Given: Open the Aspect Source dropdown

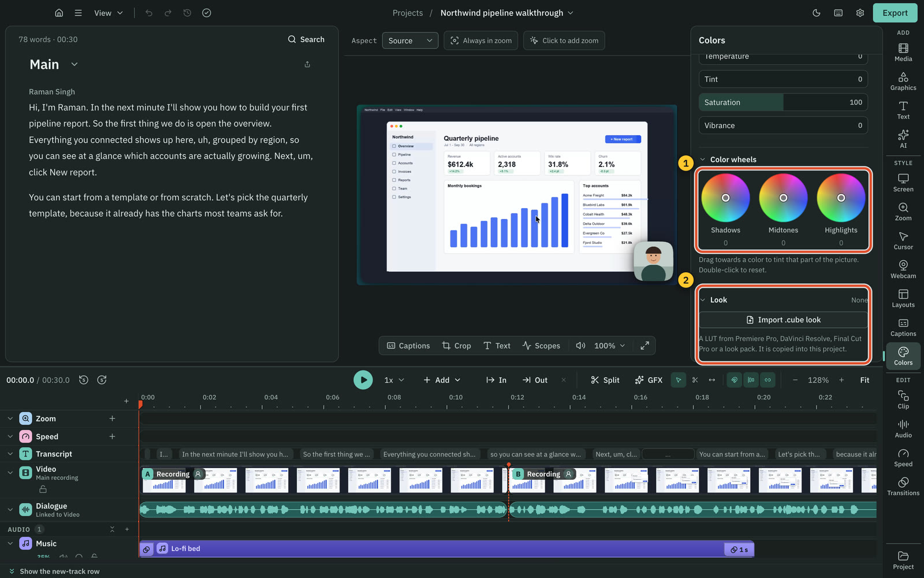Looking at the screenshot, I should pos(410,40).
